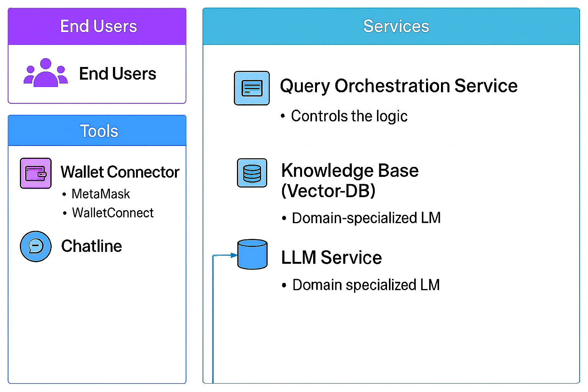This screenshot has height=392, width=588.
Task: Click the purple Wallet Connector wallet icon
Action: point(36,173)
